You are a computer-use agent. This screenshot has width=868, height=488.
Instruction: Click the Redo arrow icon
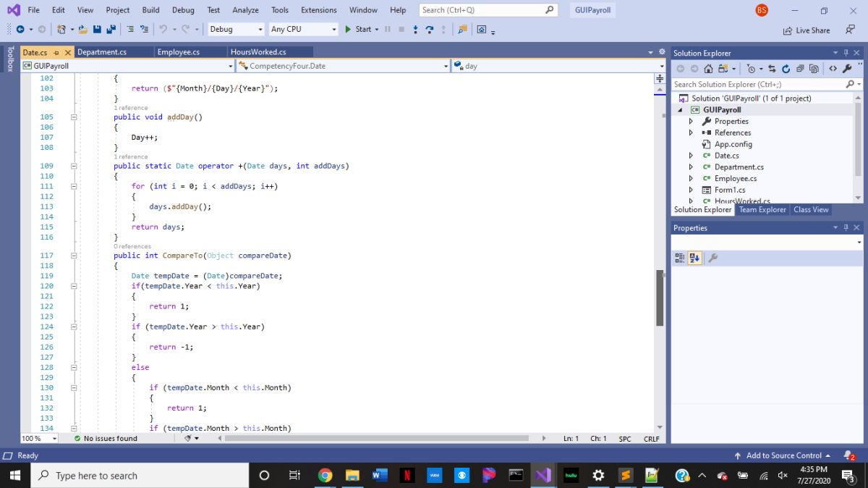pos(186,30)
